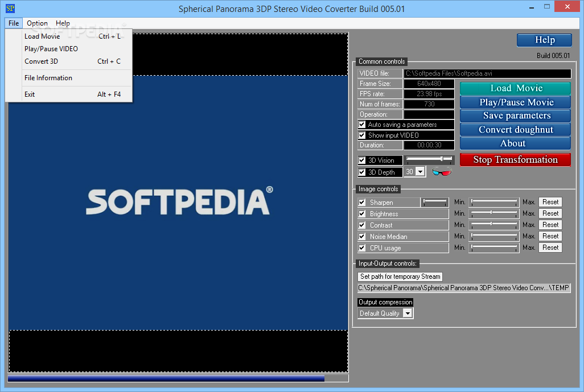Click the Sharpen Min-Max slider
Screen dimensions: 584x392
(x=494, y=202)
